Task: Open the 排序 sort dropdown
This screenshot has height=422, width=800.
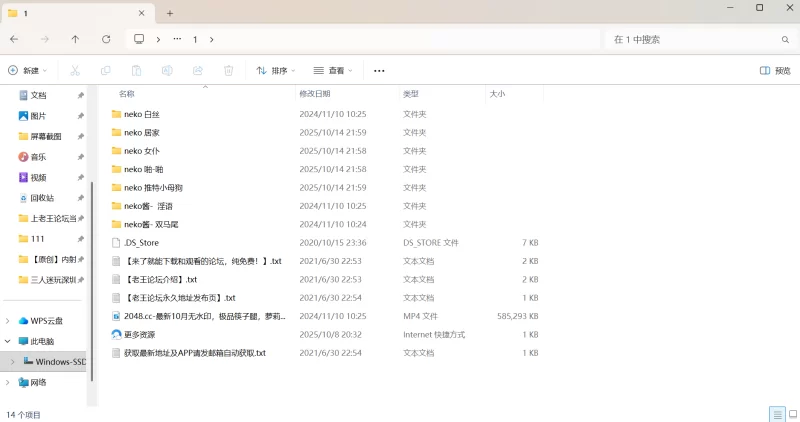Action: coord(276,71)
